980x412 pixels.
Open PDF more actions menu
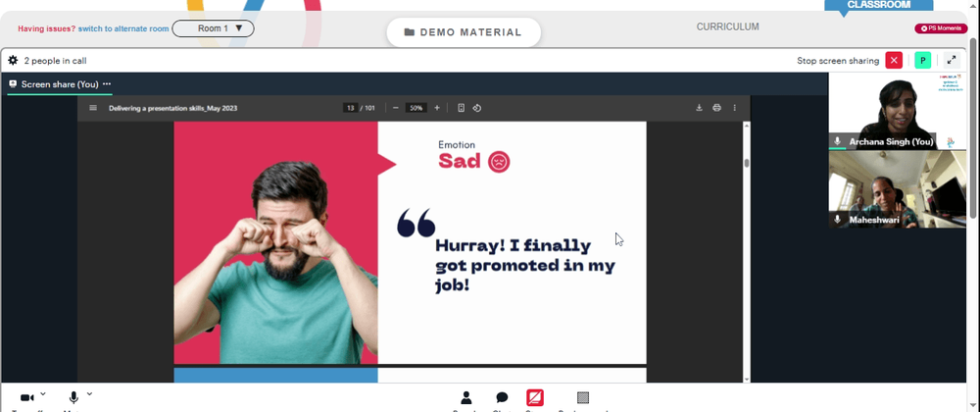(x=734, y=108)
